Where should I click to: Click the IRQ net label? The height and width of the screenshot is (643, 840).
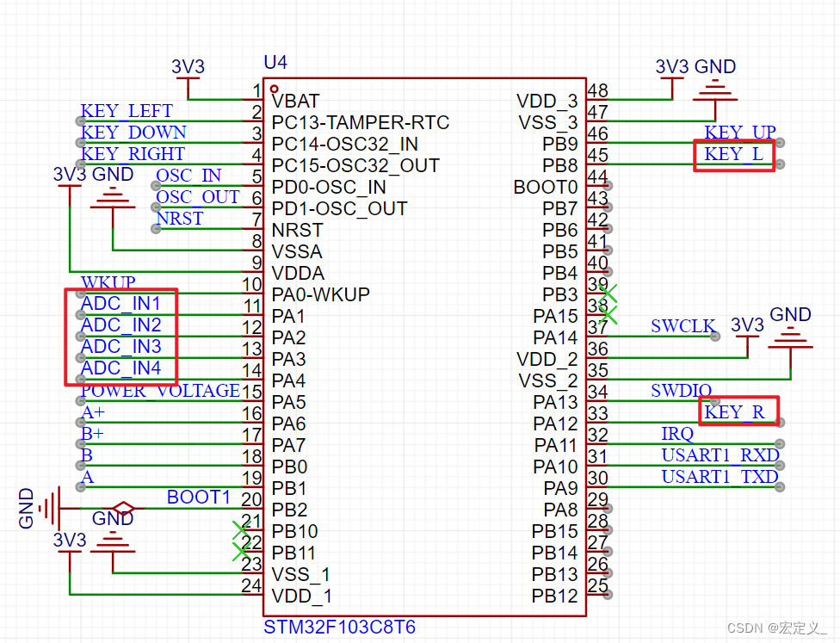(x=677, y=434)
